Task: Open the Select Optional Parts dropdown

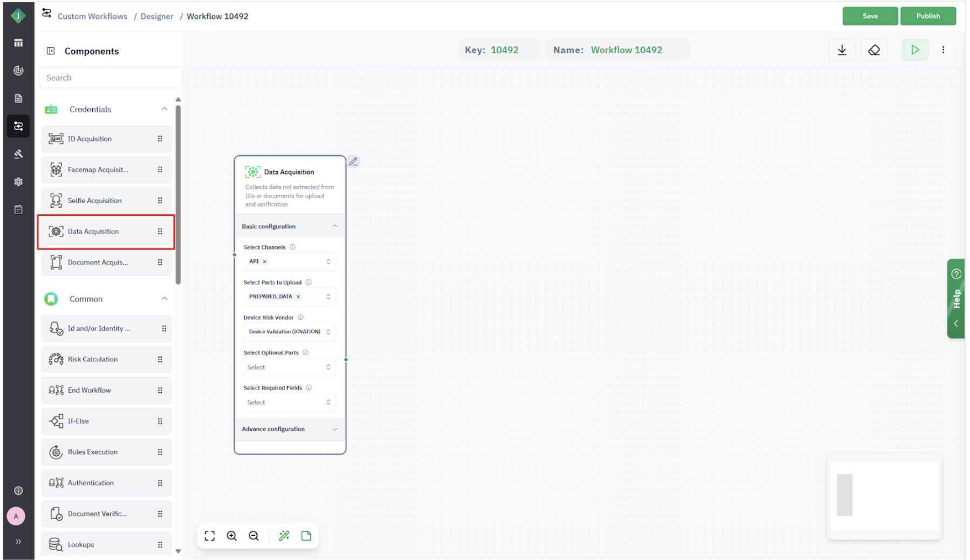Action: point(289,367)
